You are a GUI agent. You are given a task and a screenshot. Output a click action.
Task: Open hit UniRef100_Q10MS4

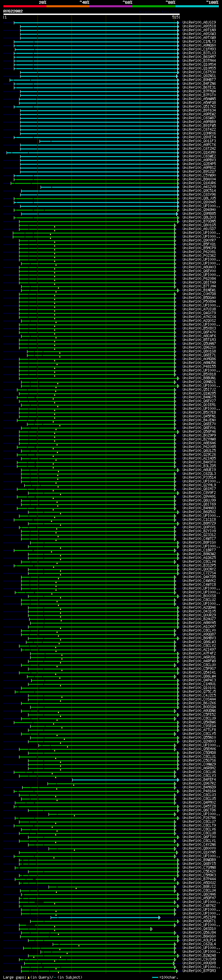199,65
